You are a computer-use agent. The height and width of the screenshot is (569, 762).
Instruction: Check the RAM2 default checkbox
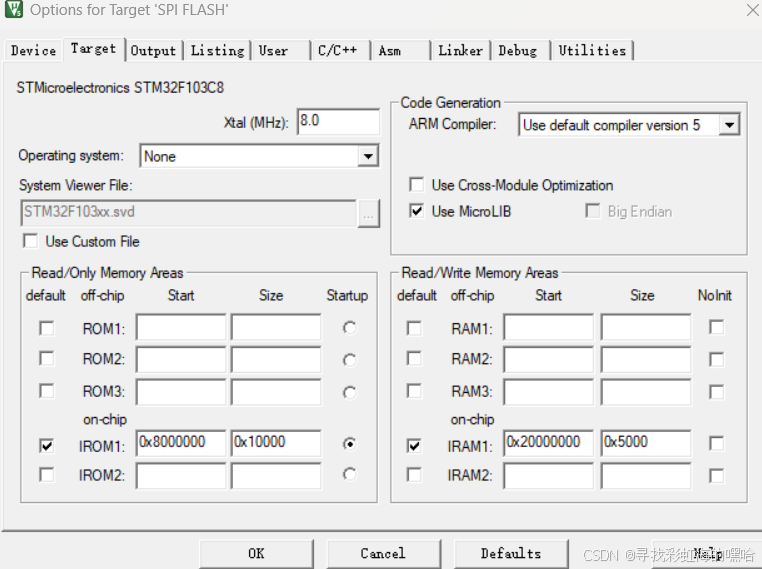414,359
